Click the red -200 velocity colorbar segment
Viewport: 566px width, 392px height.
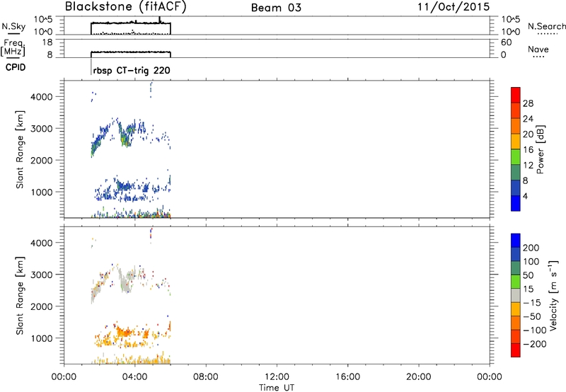click(516, 350)
